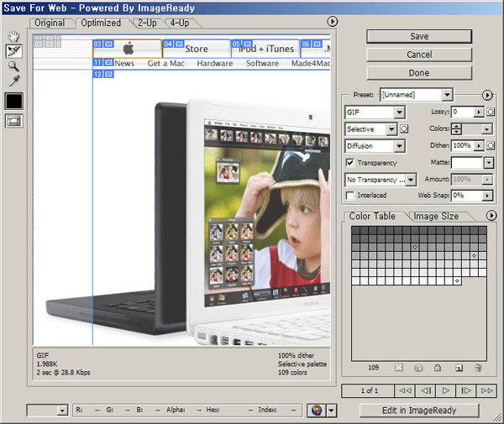Delete selected color trash icon
This screenshot has height=424, width=504.
478,368
